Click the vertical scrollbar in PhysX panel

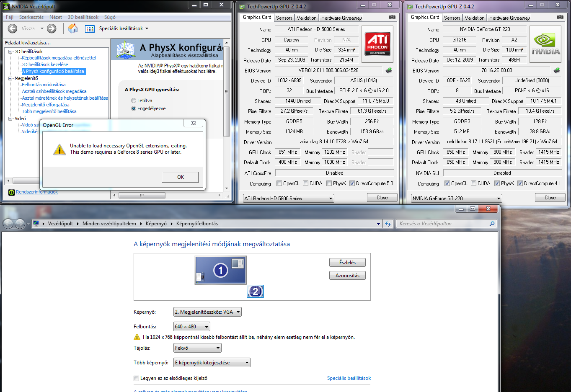[227, 92]
